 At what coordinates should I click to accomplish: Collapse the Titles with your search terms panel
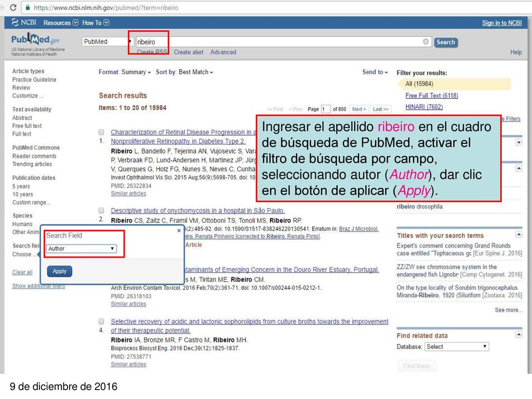click(519, 234)
